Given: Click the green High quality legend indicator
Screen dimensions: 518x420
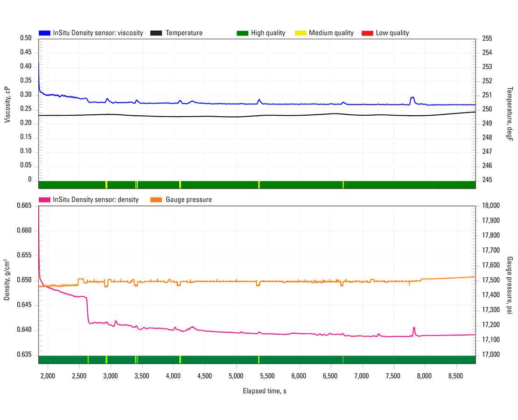Looking at the screenshot, I should tap(241, 33).
